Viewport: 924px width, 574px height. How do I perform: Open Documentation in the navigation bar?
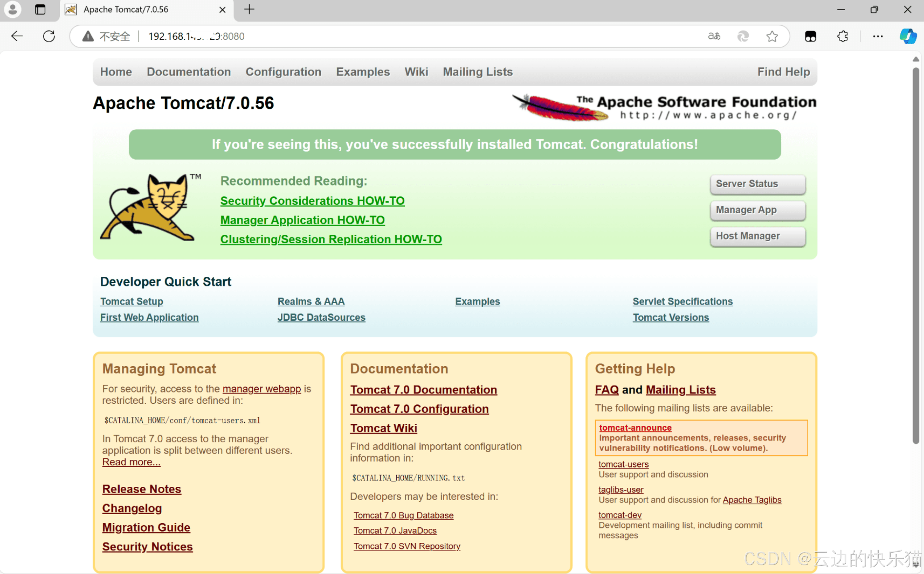189,72
